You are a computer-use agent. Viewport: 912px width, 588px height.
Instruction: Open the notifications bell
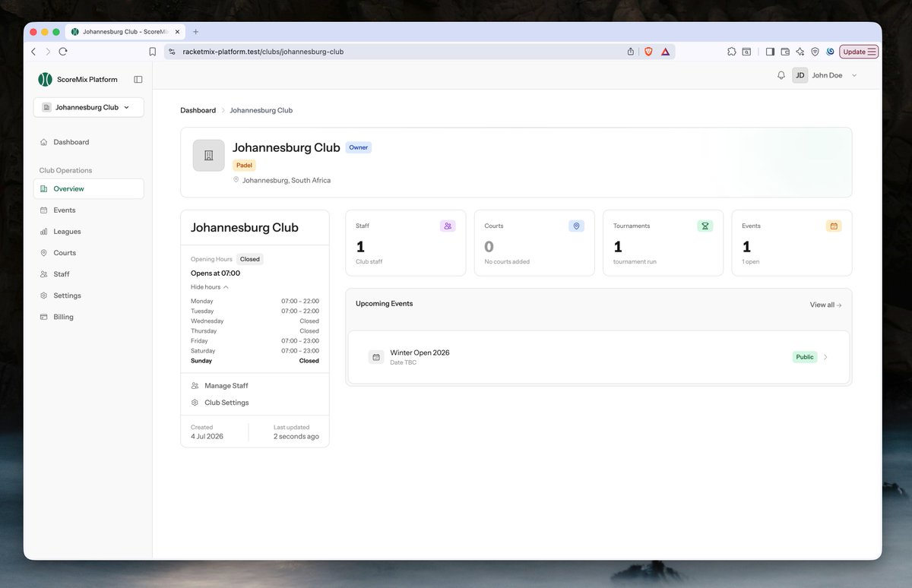781,75
